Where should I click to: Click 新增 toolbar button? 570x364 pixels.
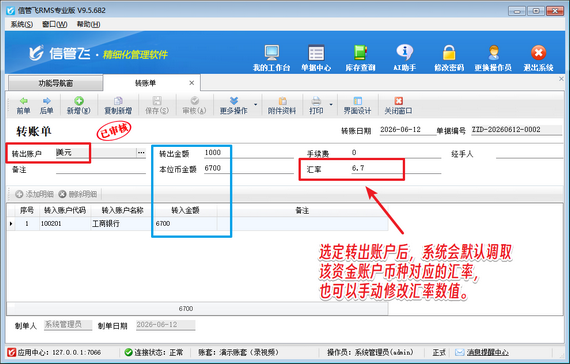[x=79, y=105]
